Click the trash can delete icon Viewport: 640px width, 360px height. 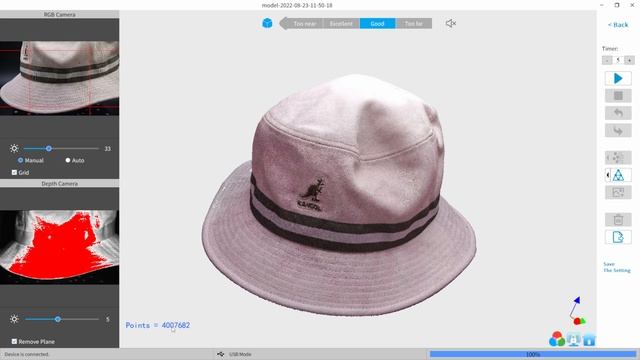pyautogui.click(x=618, y=220)
